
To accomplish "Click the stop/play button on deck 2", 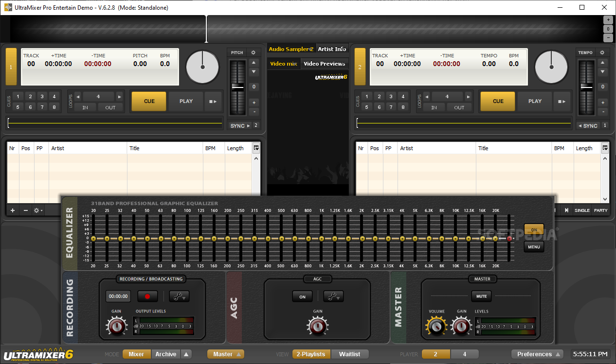I will point(562,102).
